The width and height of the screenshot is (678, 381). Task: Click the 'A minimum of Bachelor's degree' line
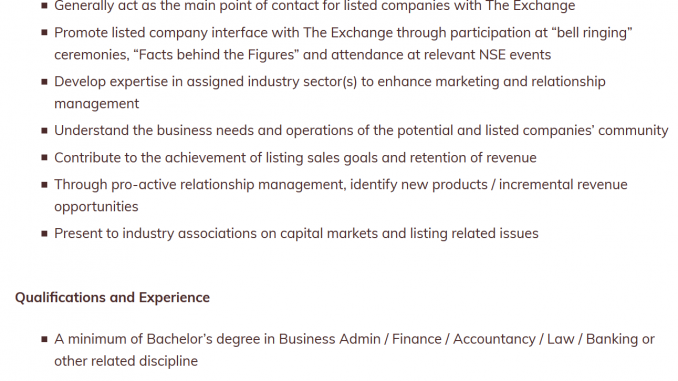355,339
